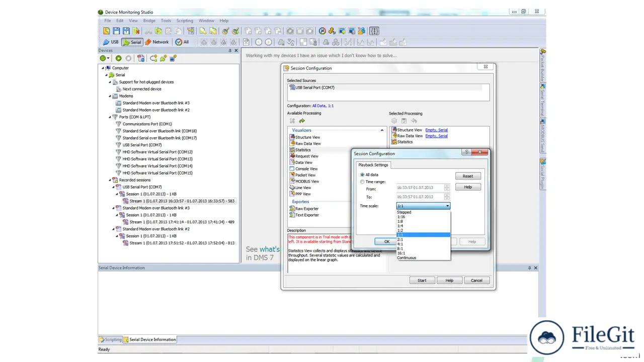Switch to the Scripting bottom tab
644x362 pixels.
[x=110, y=339]
